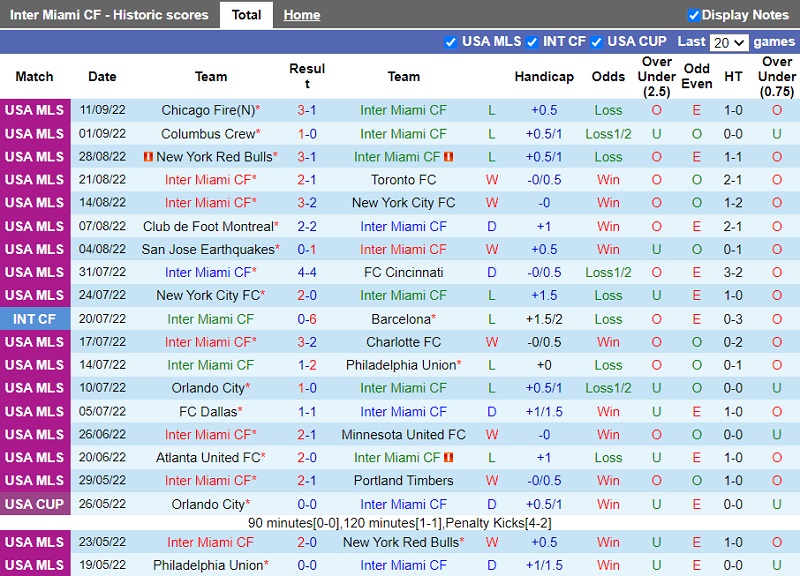
Task: Open the Last 20 games dropdown
Action: [x=728, y=42]
